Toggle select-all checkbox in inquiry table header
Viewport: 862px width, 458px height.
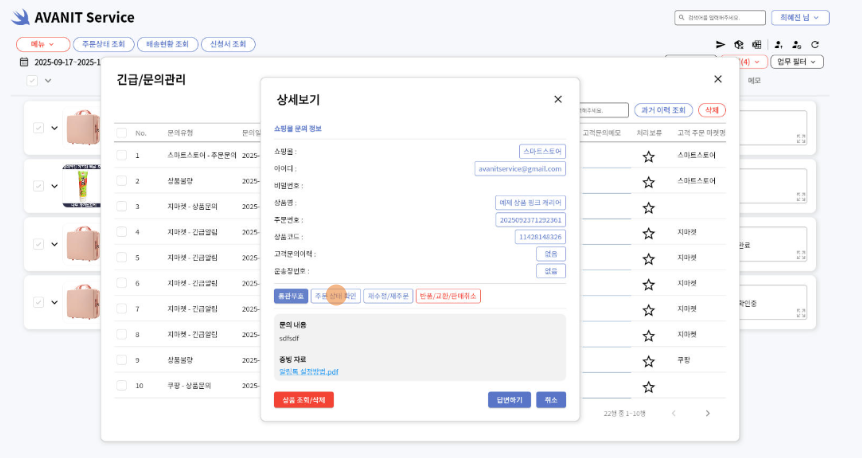coord(121,132)
